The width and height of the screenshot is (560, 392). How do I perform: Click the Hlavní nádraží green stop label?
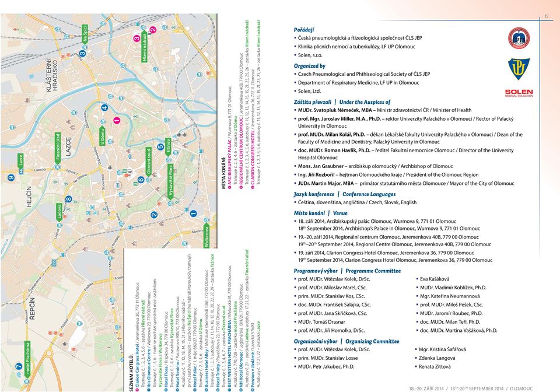(145, 47)
